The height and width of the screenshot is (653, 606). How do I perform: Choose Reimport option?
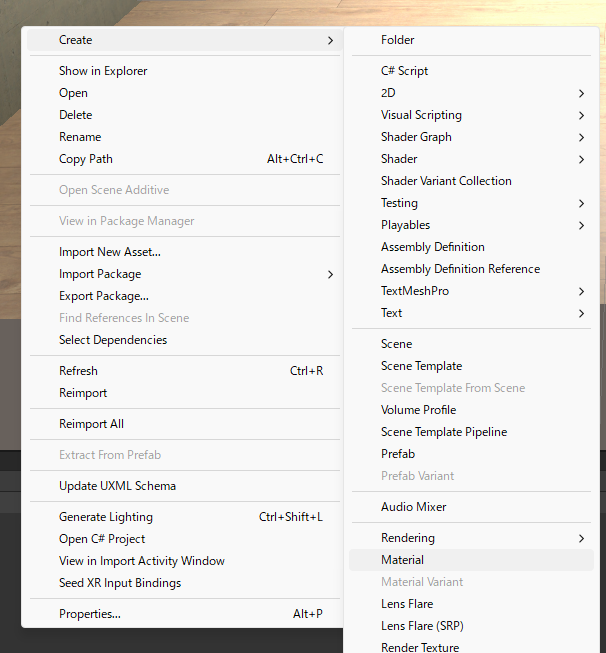pyautogui.click(x=185, y=393)
